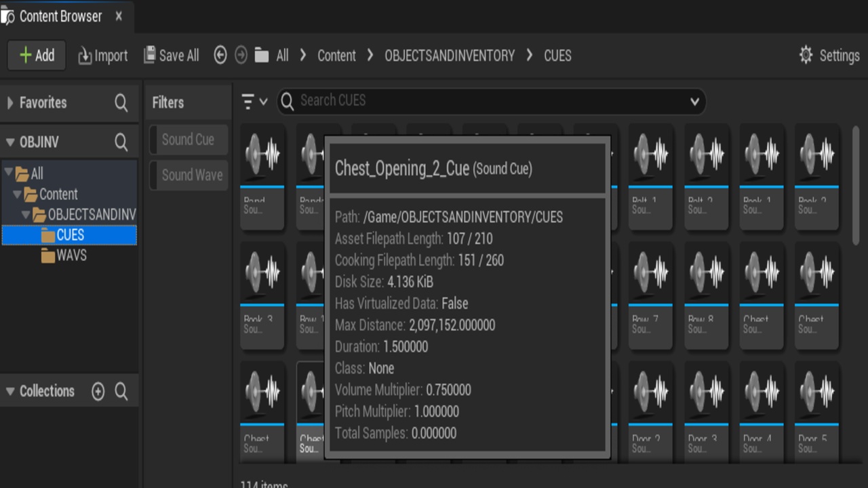Select the Content folder in the tree
Screen dimensions: 868x488
pos(52,195)
